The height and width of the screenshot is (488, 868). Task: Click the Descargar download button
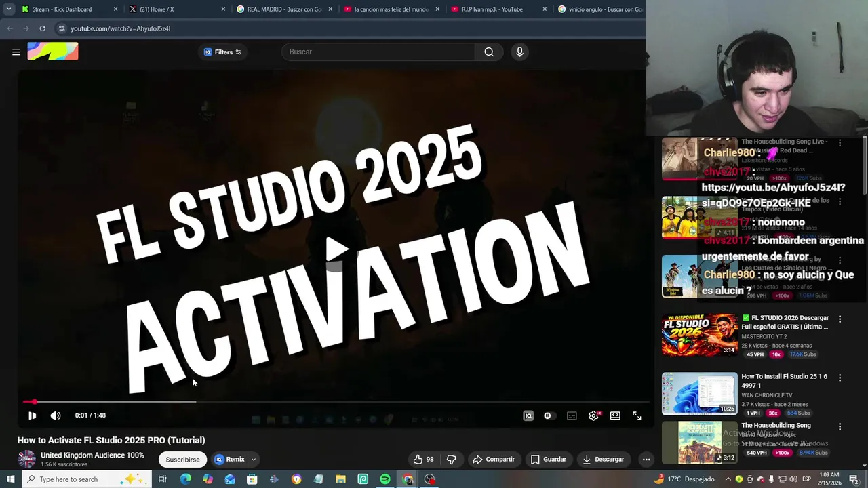604,459
